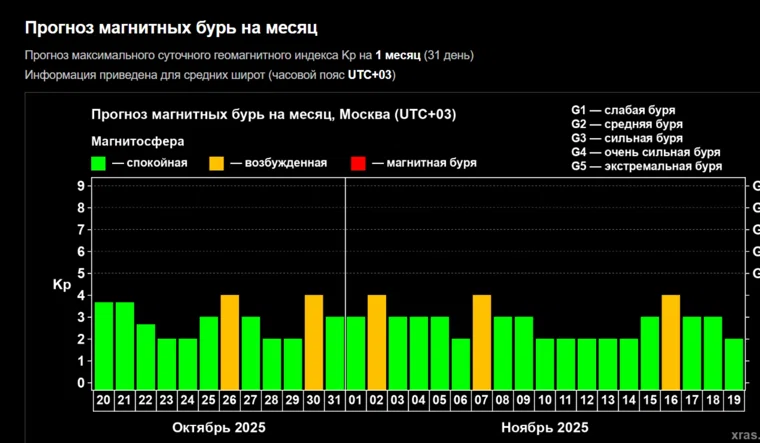The width and height of the screenshot is (760, 443).
Task: Click the 'G5 — экстремальная буря' legend entry
Action: coord(646,167)
